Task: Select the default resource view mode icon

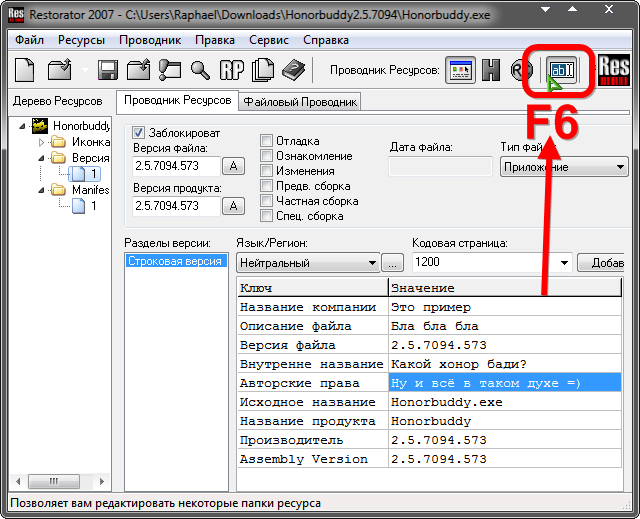Action: click(x=460, y=70)
